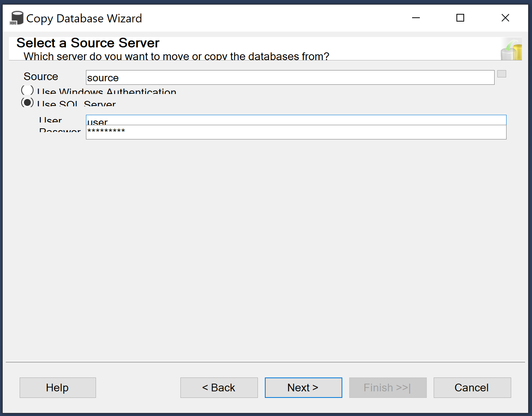
Task: Click the selected SQL Server radio button
Action: pyautogui.click(x=27, y=102)
